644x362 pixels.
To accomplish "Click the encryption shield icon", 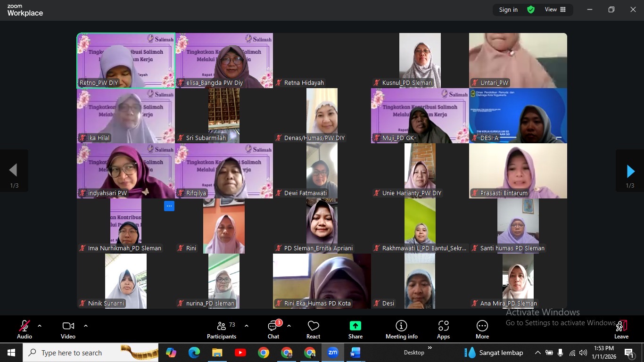I will click(x=531, y=9).
